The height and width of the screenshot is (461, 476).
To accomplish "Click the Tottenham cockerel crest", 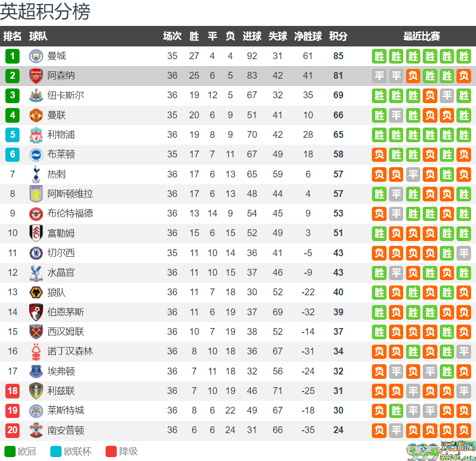I will click(x=36, y=175).
